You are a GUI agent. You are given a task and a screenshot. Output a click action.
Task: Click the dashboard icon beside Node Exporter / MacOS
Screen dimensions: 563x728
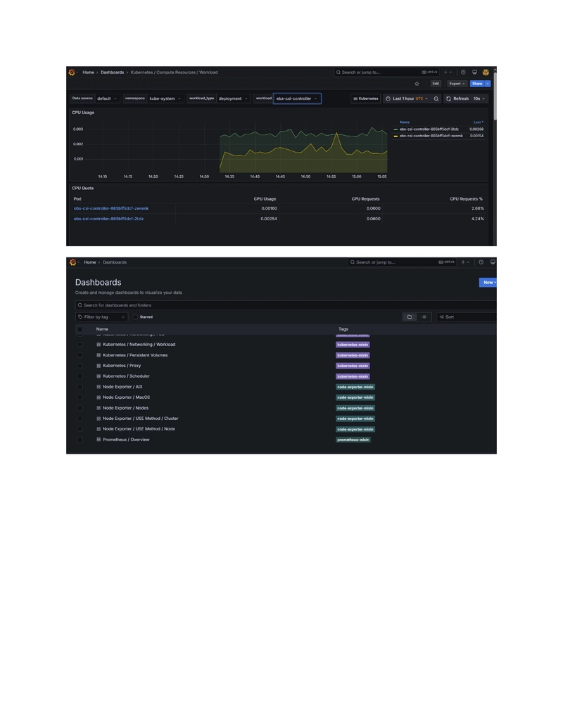coord(99,397)
